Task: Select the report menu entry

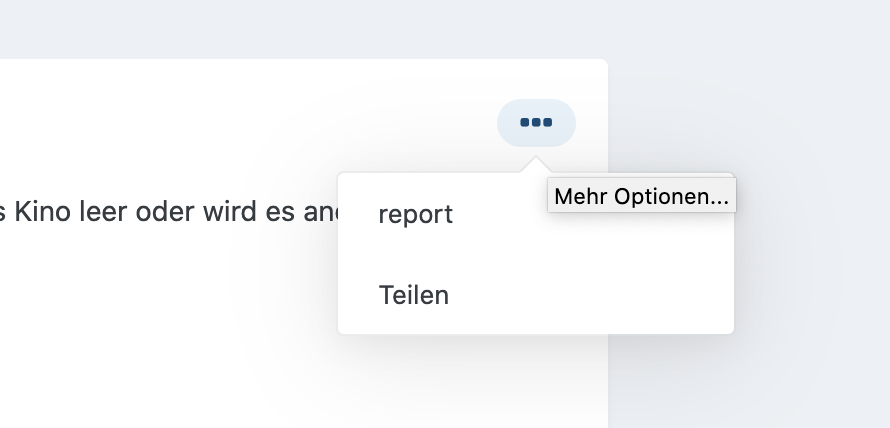Action: point(536,214)
